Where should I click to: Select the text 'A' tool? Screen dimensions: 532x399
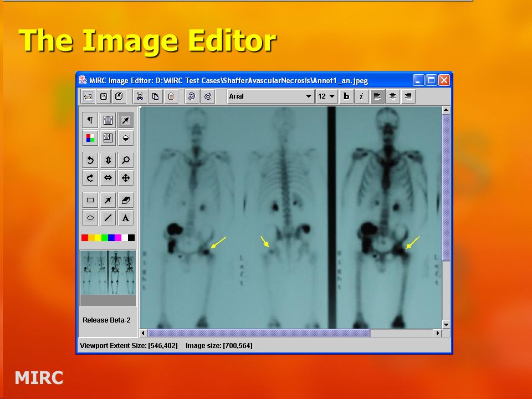[126, 218]
